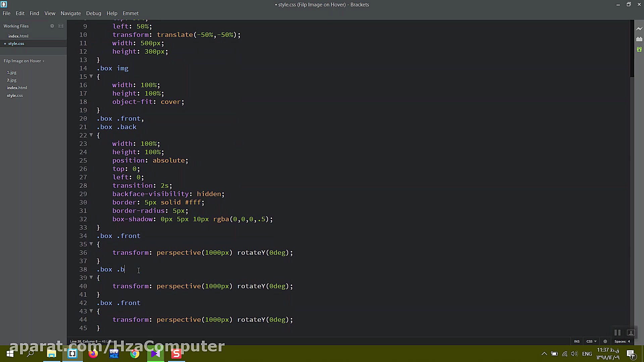
Task: Click the green extension update gift icon
Action: (x=639, y=49)
